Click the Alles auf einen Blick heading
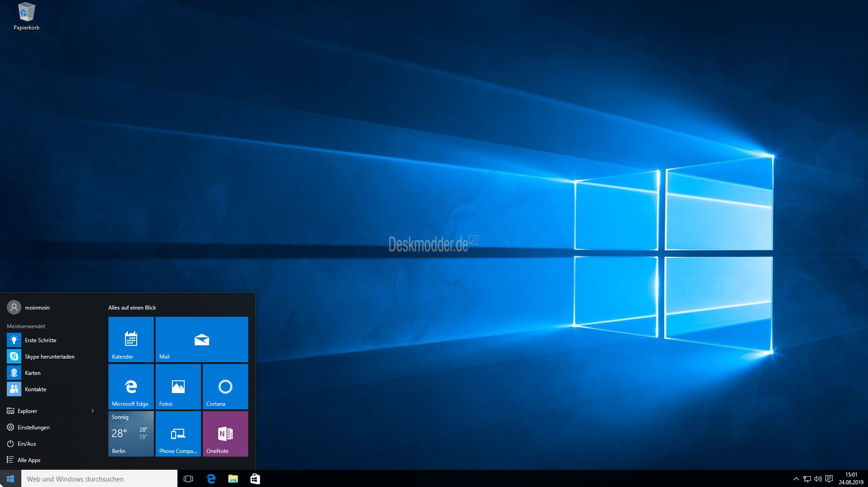This screenshot has height=487, width=868. [132, 307]
